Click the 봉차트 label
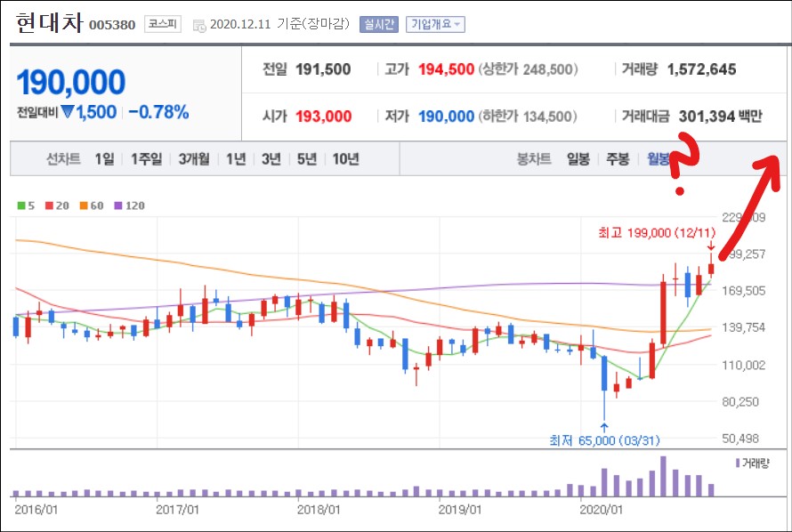 coord(533,159)
